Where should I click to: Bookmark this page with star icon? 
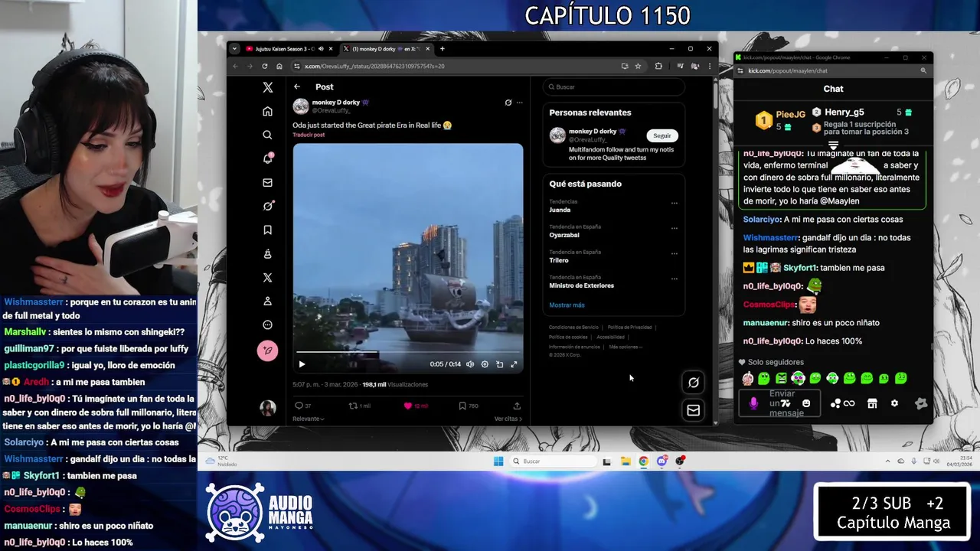coord(638,67)
